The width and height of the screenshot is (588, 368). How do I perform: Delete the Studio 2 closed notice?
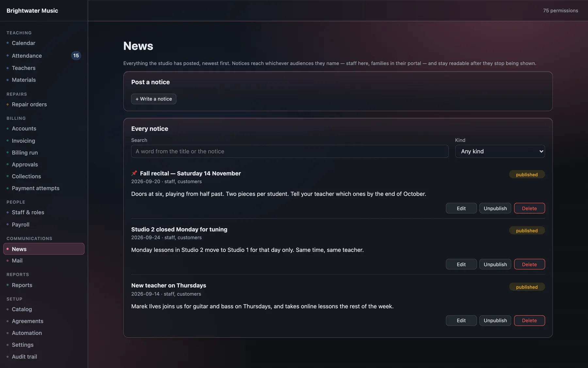pos(529,264)
